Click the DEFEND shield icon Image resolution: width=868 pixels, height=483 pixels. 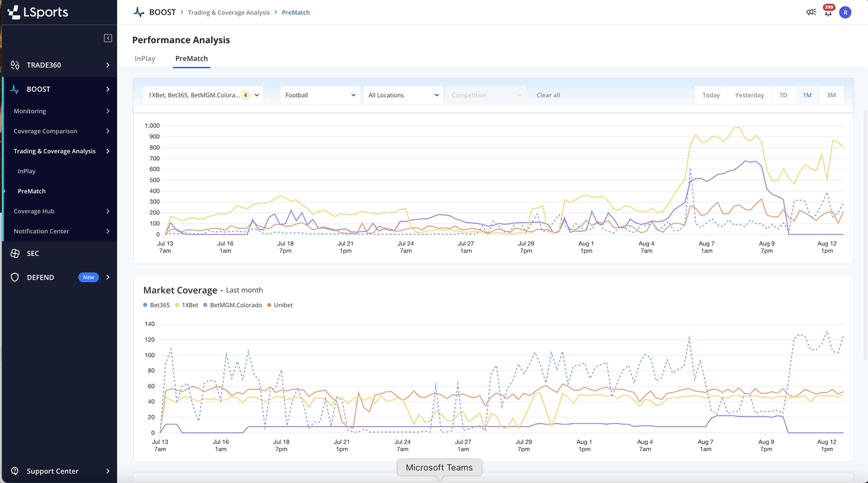click(15, 277)
